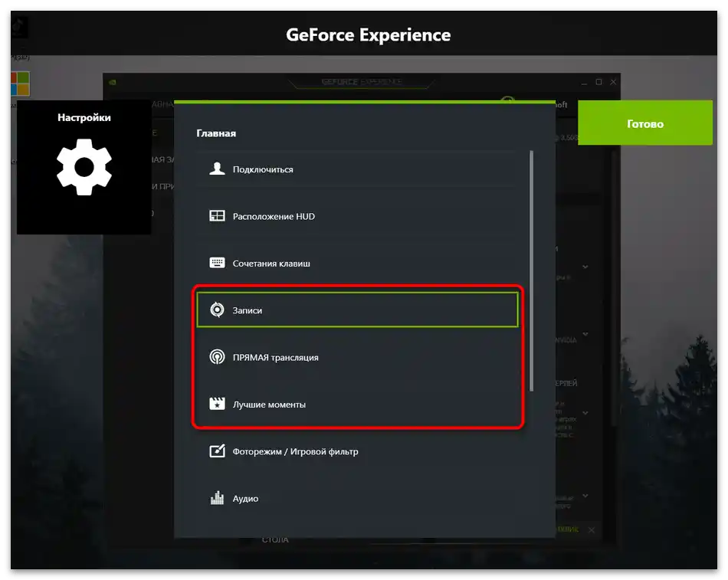This screenshot has width=728, height=580.
Task: Click the settings list vertical scrollbar
Action: pyautogui.click(x=531, y=270)
